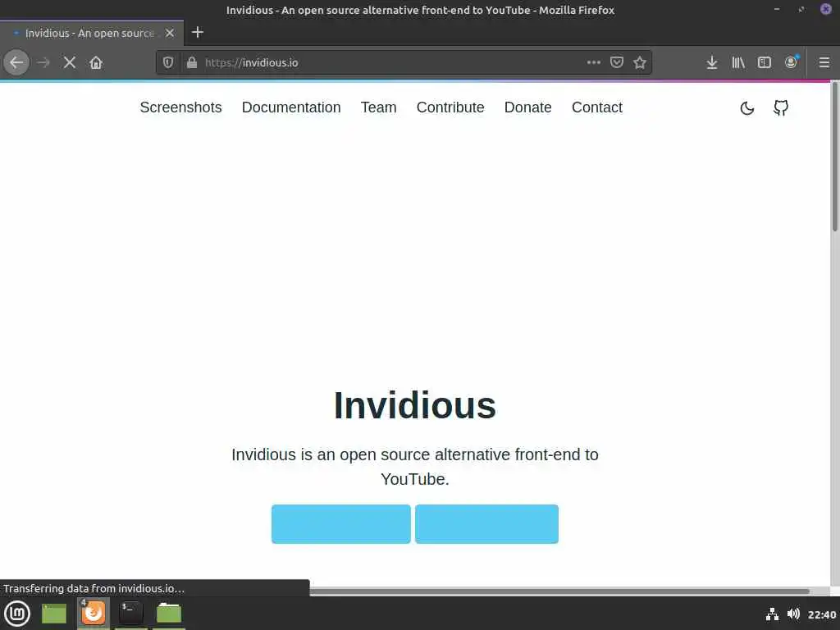The width and height of the screenshot is (840, 630).
Task: Open the file manager folder in taskbar
Action: (169, 613)
